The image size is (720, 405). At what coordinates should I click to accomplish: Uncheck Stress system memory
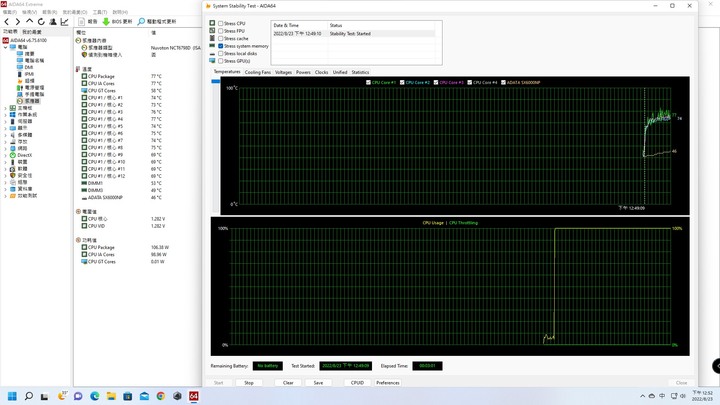[220, 46]
